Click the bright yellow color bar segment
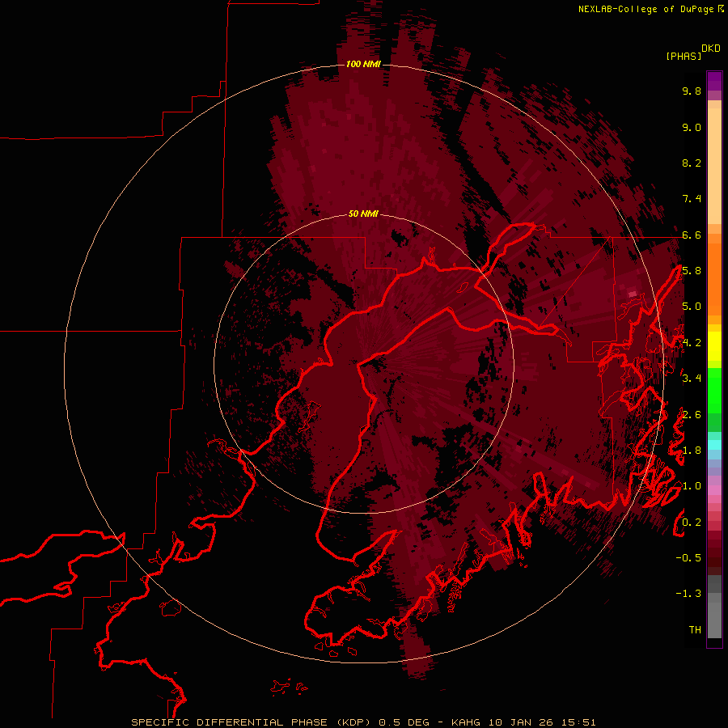The height and width of the screenshot is (728, 728). click(x=714, y=346)
